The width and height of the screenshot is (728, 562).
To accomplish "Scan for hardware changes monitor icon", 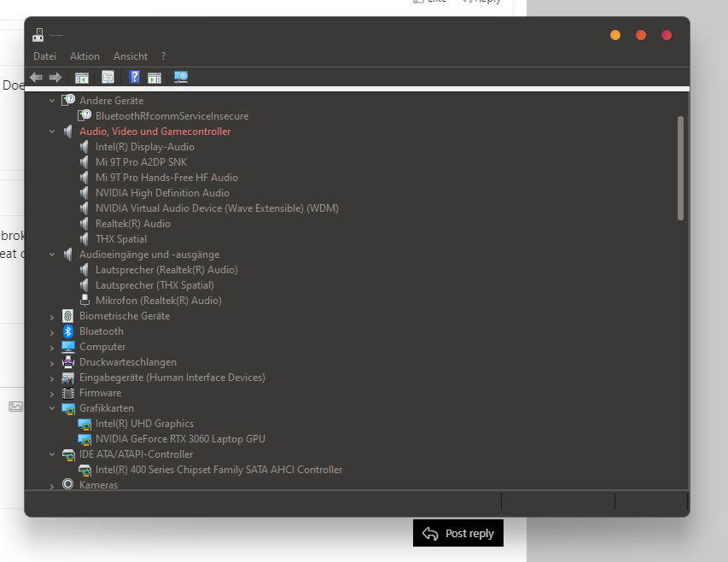I will point(181,77).
